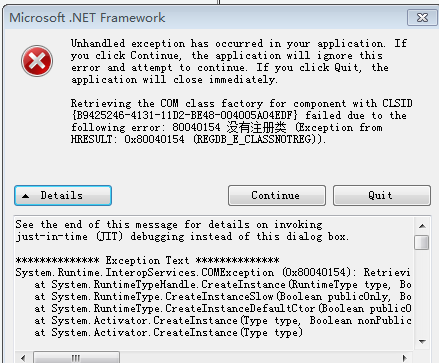Click the details vertical scrollbar up arrow
Screen dimensions: 439x363
(422, 226)
